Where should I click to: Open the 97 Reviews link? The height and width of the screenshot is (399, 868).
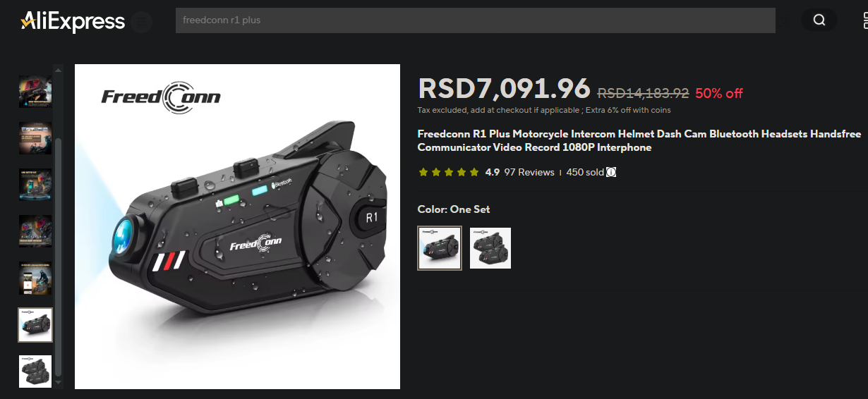[529, 172]
